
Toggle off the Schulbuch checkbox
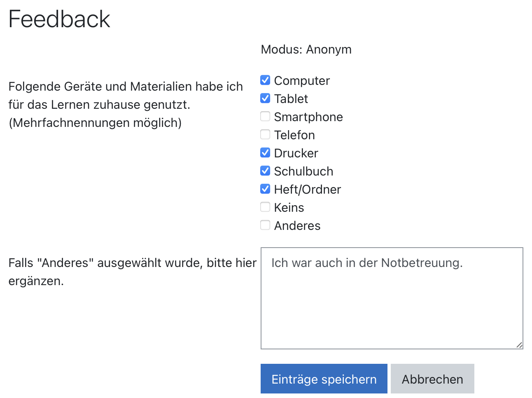(265, 171)
